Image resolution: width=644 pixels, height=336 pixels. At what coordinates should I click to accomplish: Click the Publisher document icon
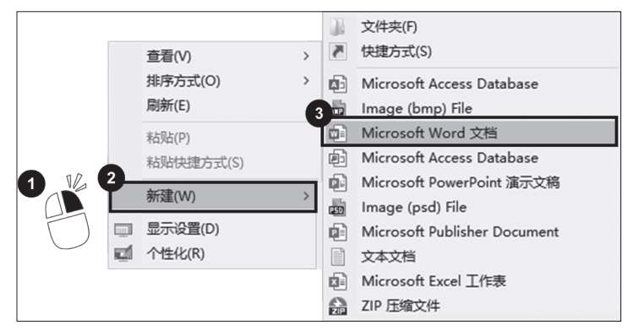point(337,232)
